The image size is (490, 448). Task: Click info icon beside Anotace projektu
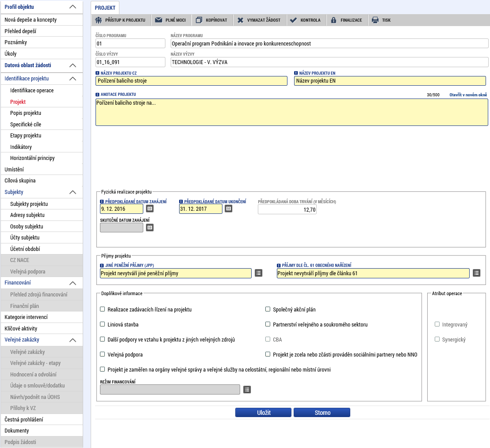click(97, 94)
